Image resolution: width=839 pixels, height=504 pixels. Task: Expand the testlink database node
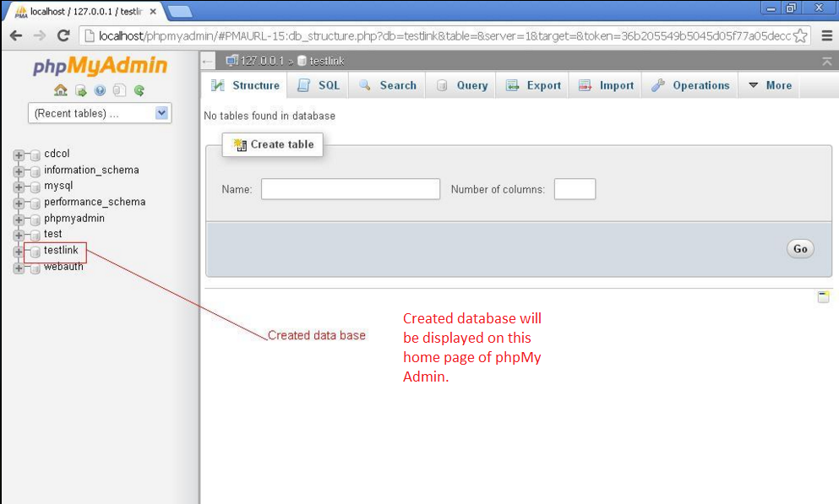click(x=19, y=252)
